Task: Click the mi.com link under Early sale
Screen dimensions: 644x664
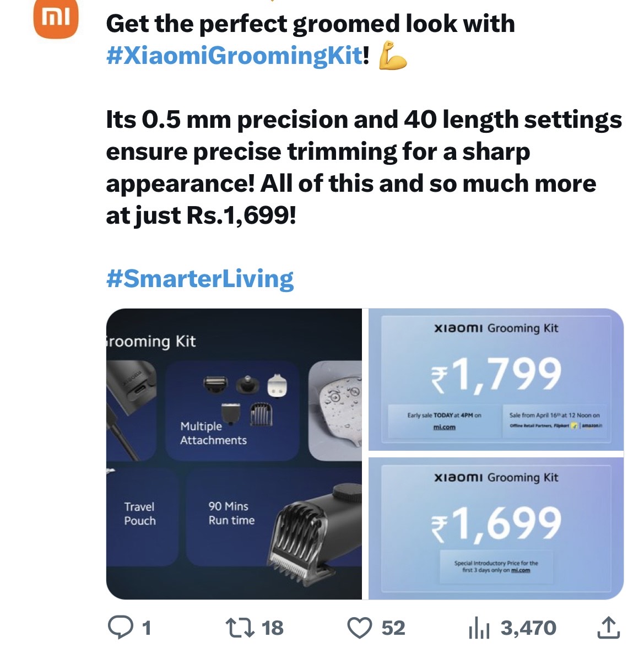Action: point(445,428)
